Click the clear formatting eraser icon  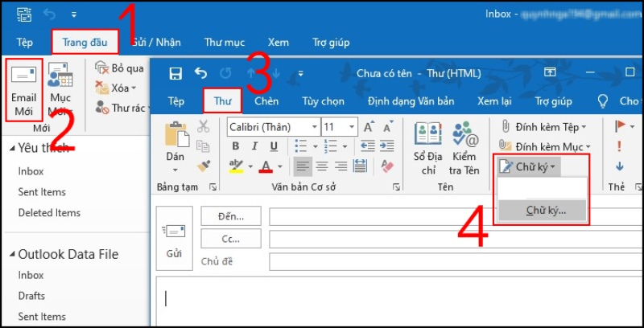coord(386,166)
